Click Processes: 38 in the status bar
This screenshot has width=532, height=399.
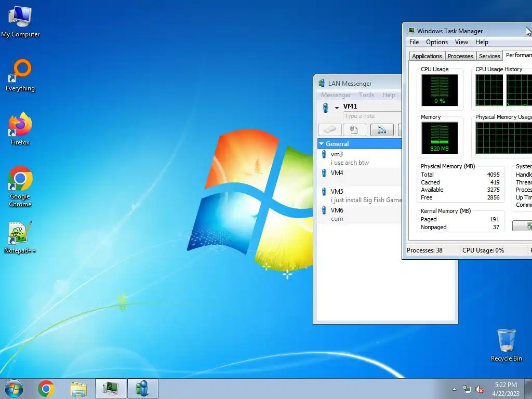(424, 250)
